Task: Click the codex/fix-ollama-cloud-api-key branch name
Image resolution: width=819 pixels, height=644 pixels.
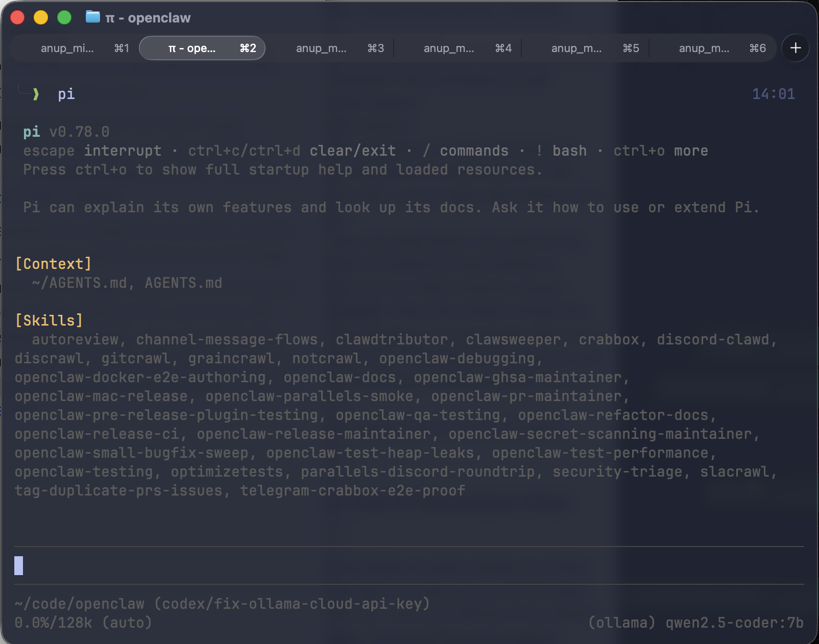Action: [x=292, y=604]
